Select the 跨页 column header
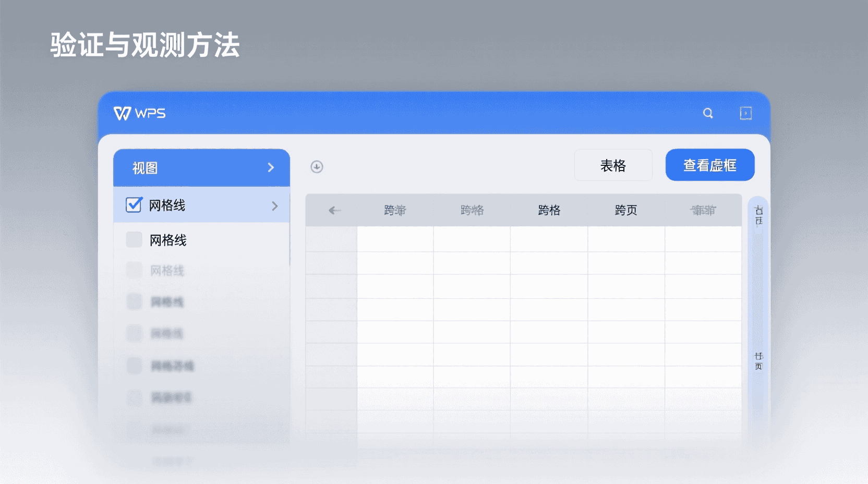The height and width of the screenshot is (484, 868). [x=625, y=210]
